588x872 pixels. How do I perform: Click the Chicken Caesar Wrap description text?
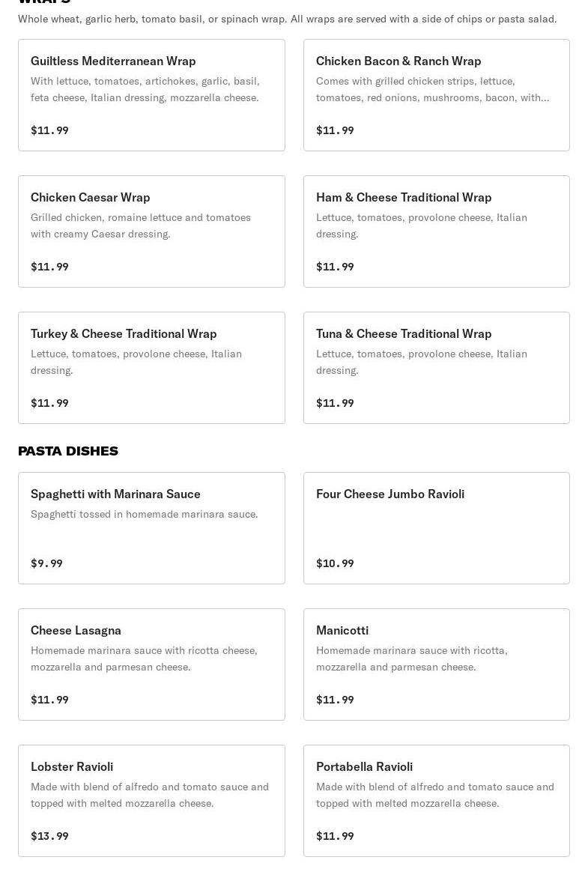[141, 225]
